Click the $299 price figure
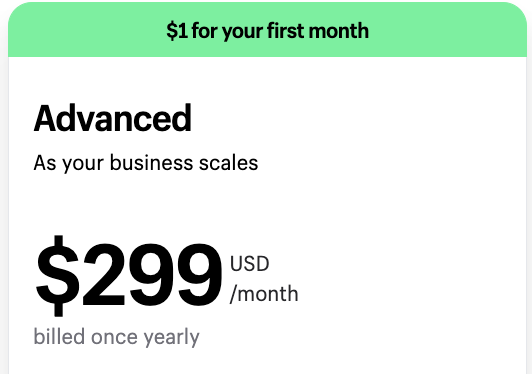The width and height of the screenshot is (532, 374). [x=129, y=276]
